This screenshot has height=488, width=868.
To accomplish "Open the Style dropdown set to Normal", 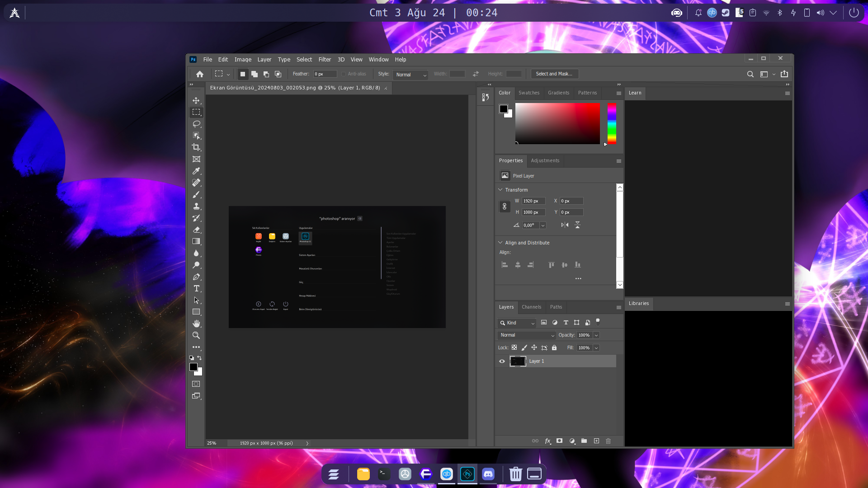I will click(410, 75).
